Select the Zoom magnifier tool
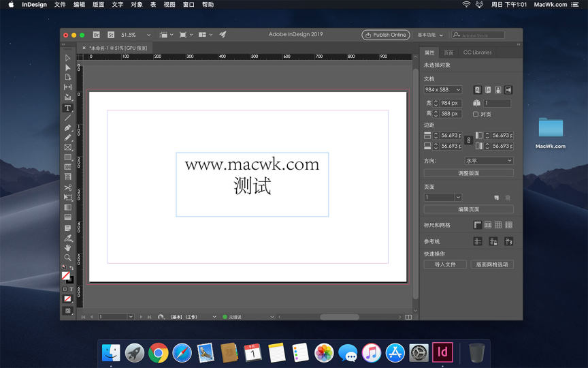Viewport: 588px width, 368px height. click(67, 258)
